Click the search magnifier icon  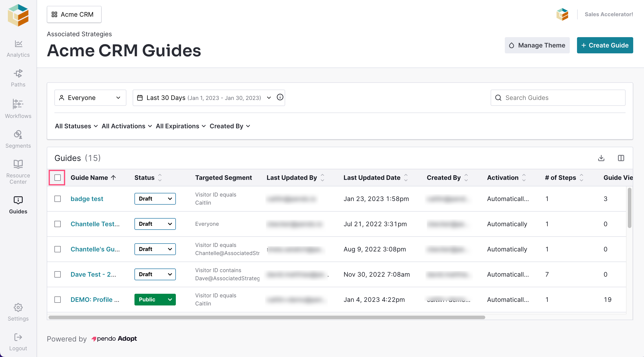tap(498, 97)
